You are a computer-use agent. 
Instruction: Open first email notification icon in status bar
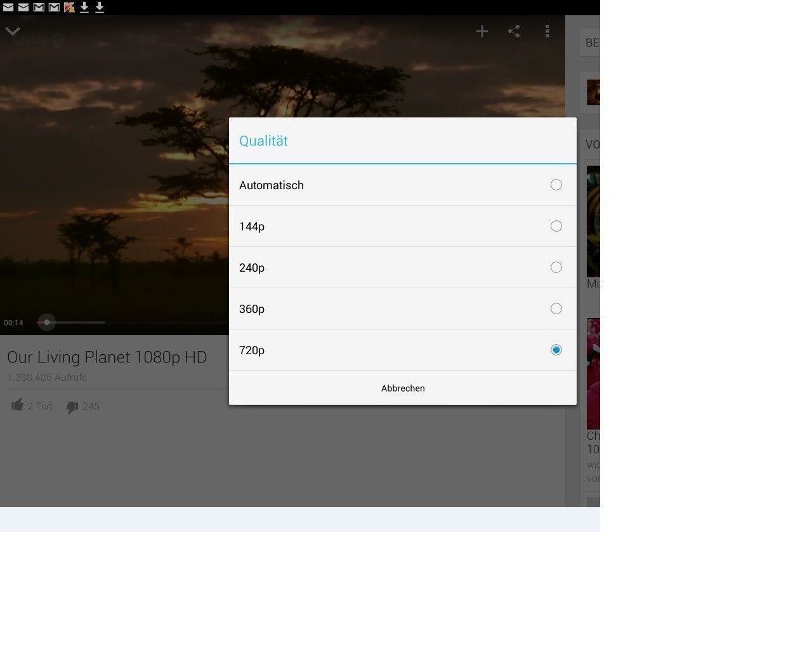(x=8, y=7)
